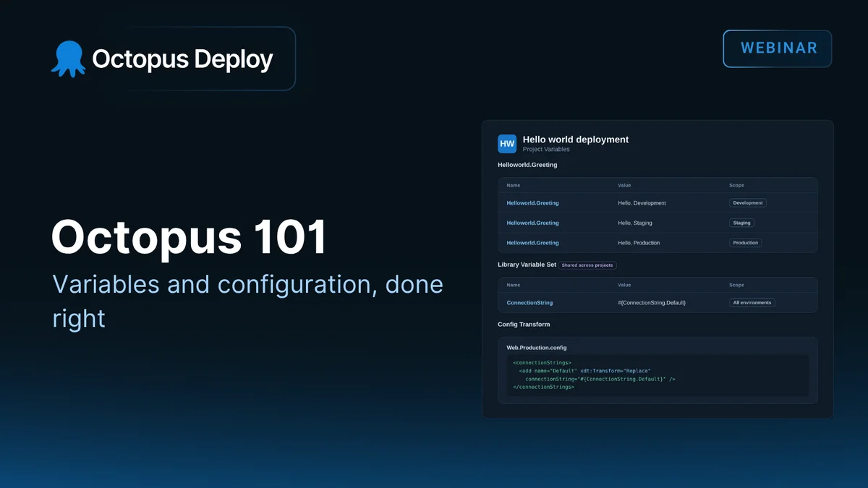Click the "Project Variables" subtitle
The height and width of the screenshot is (488, 868).
pos(546,150)
